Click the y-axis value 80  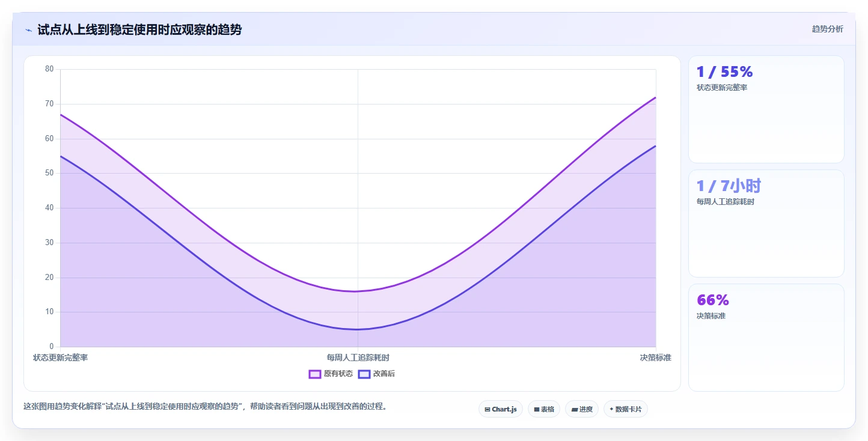49,69
